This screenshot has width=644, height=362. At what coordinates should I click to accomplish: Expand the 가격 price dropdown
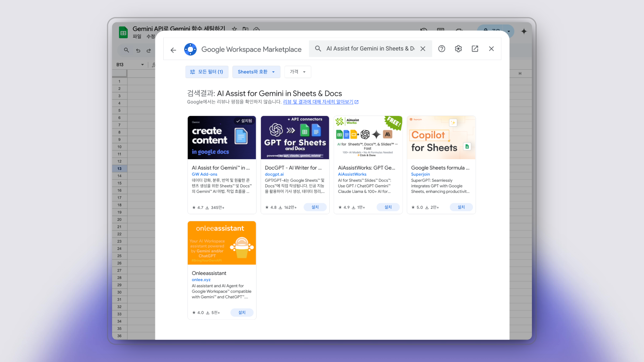click(x=298, y=72)
